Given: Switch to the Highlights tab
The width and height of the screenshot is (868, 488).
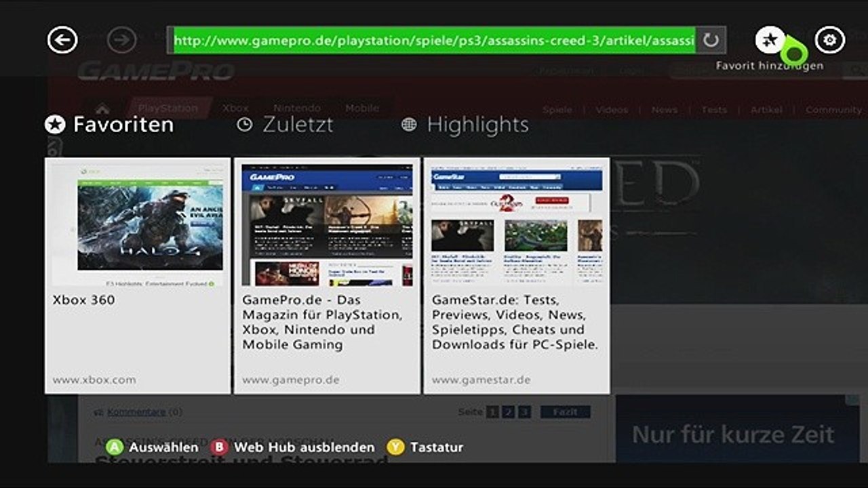Looking at the screenshot, I should [465, 125].
